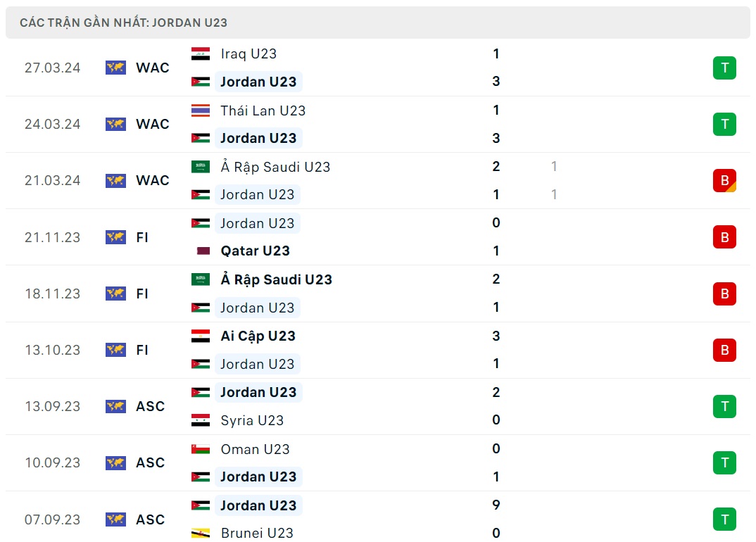
Task: Open the Ả Rập Saudi U23 team on 18.11.23
Action: coord(276,279)
